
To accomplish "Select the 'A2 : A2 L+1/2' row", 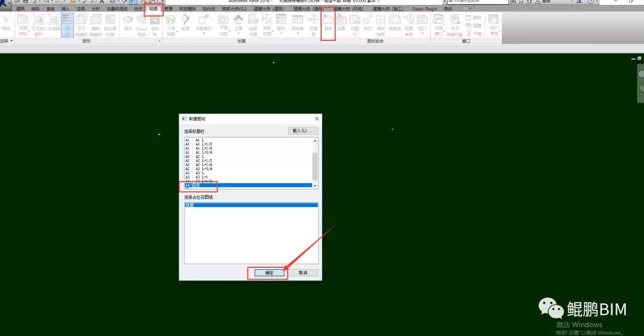I will [x=248, y=161].
